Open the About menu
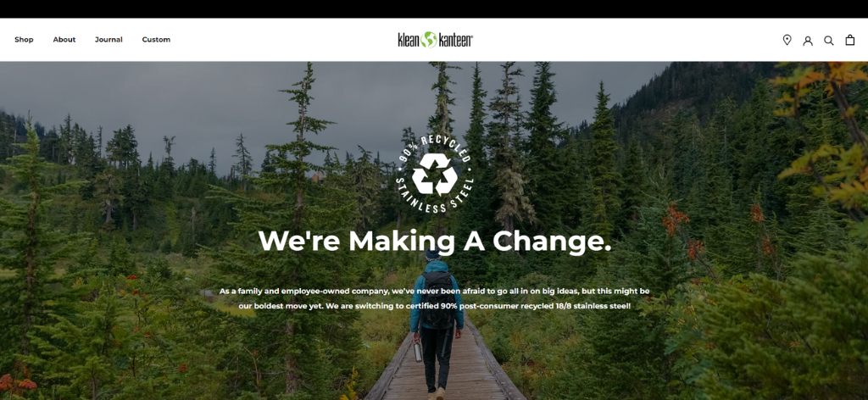 (64, 40)
